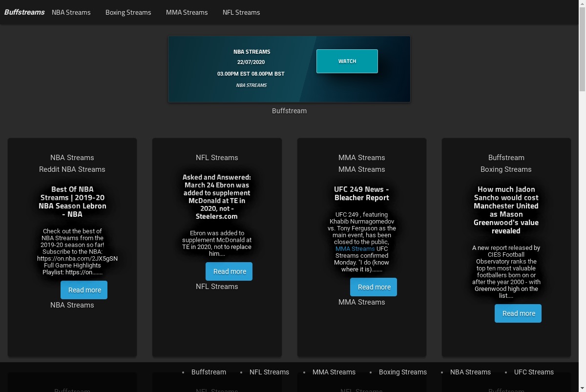The height and width of the screenshot is (392, 586).
Task: Click Boxing Streams link in fourth card
Action: (506, 169)
